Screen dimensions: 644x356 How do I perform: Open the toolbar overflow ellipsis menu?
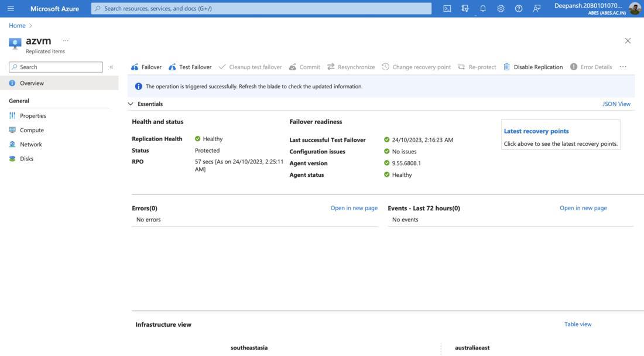click(623, 67)
